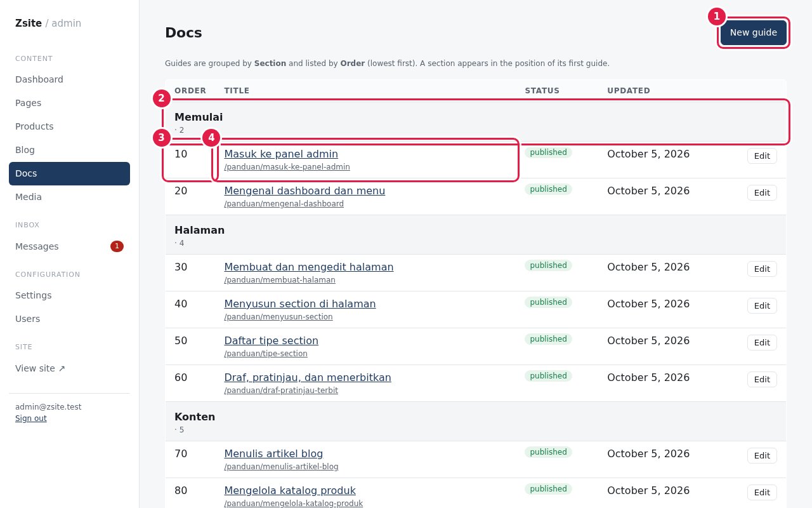Click the unread badge on Messages
This screenshot has height=508, width=812.
[117, 246]
